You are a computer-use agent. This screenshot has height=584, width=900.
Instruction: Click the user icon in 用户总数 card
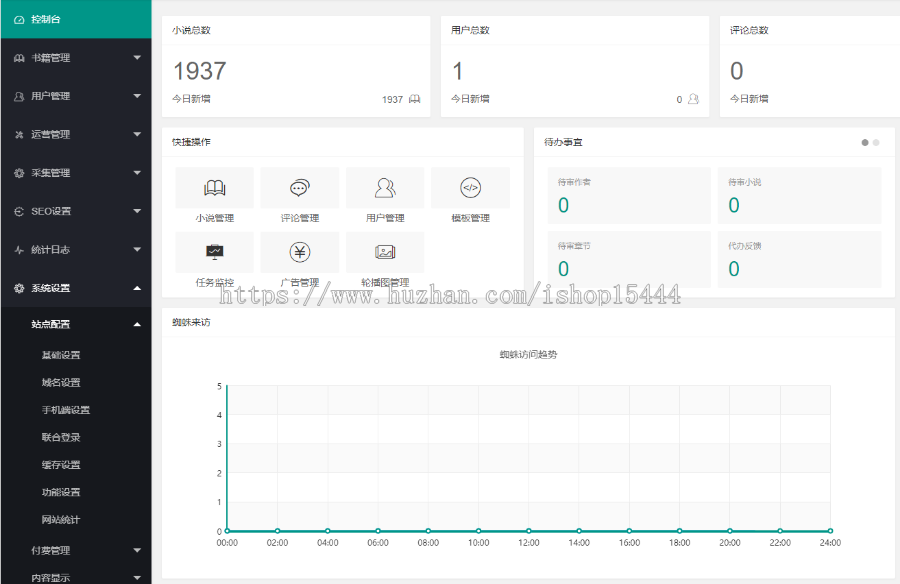pyautogui.click(x=693, y=99)
